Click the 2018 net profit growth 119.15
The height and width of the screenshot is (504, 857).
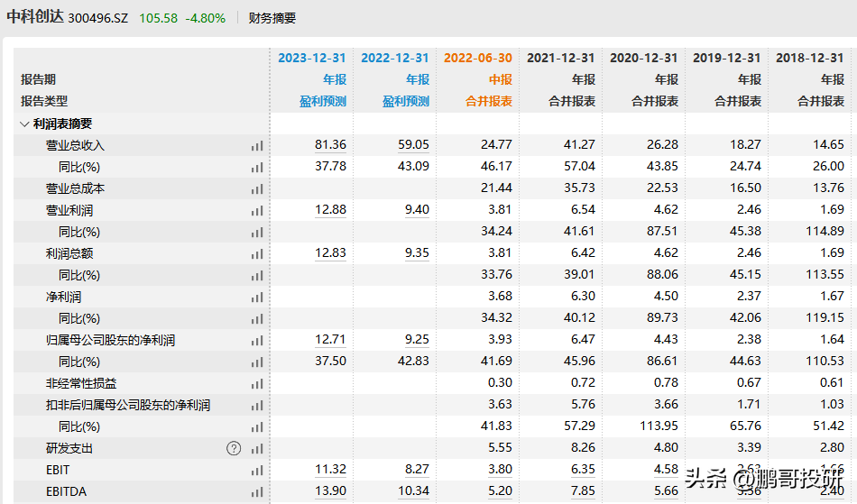(x=825, y=317)
